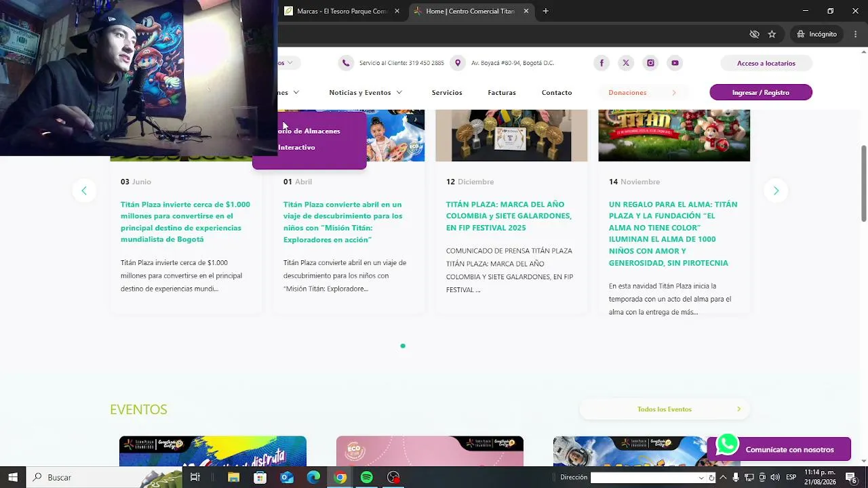Open the Marca del Año Colombia article
Screen dimensions: 868x488
point(509,216)
